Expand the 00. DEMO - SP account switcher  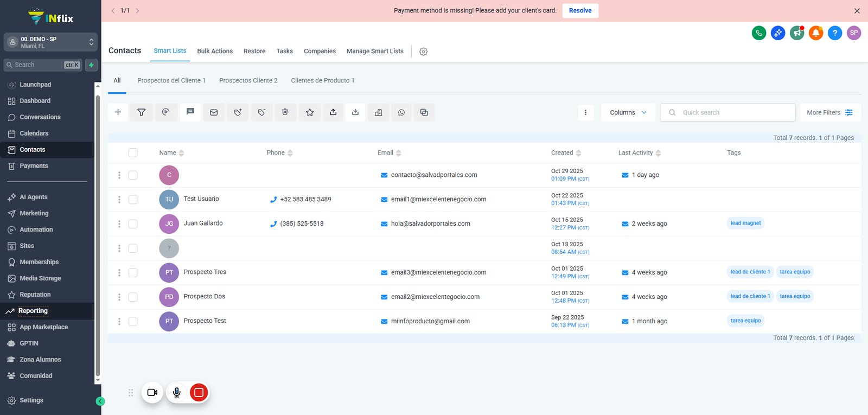pyautogui.click(x=50, y=42)
